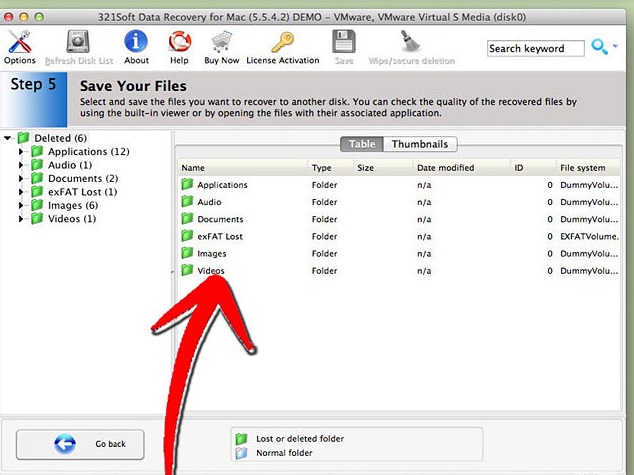Click the Videos folder icon in the tree
This screenshot has width=634, height=475.
click(37, 219)
